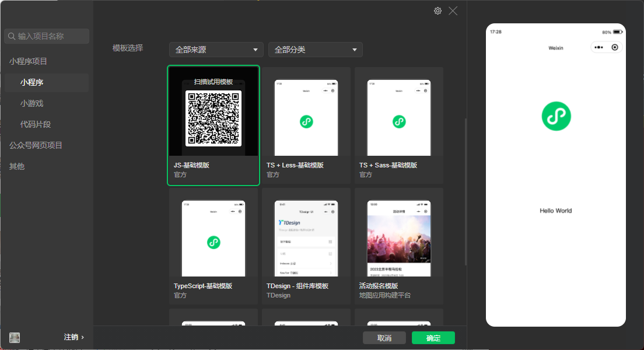Screen dimensions: 644x350
Task: Confirm with the green 确定 button
Action: pos(433,338)
